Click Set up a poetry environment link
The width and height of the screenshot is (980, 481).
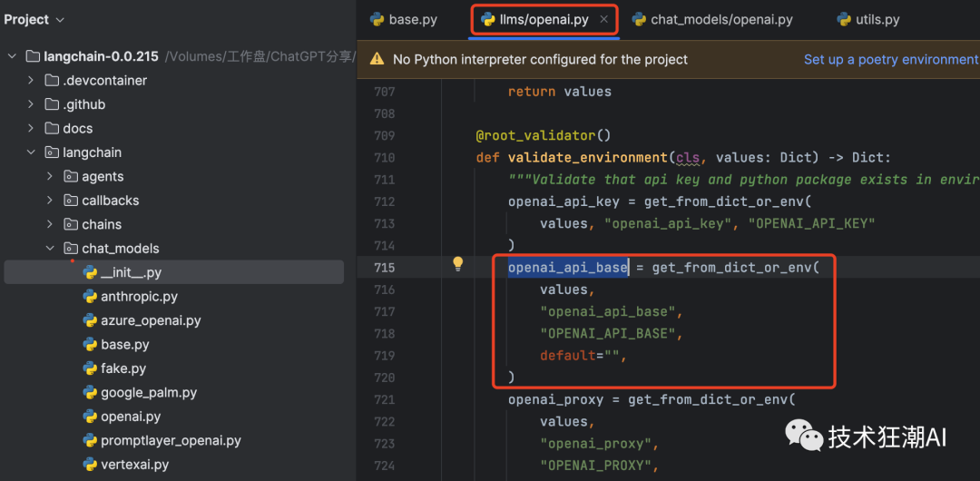(x=890, y=59)
